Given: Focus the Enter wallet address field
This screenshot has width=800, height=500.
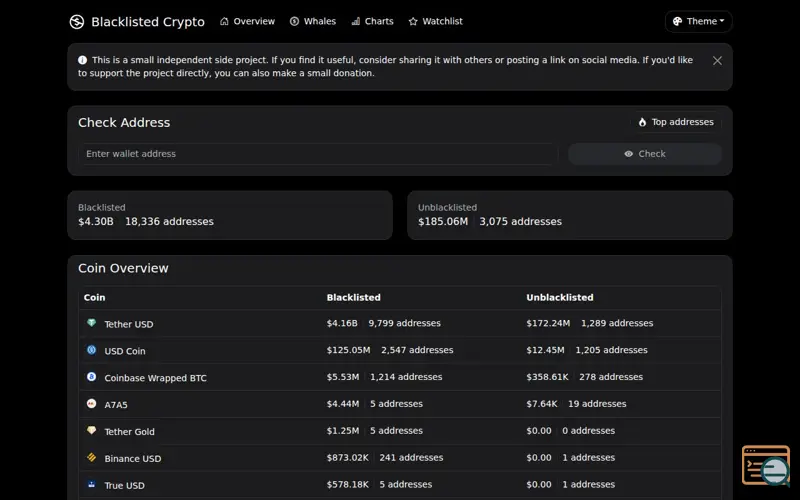Looking at the screenshot, I should pos(318,154).
